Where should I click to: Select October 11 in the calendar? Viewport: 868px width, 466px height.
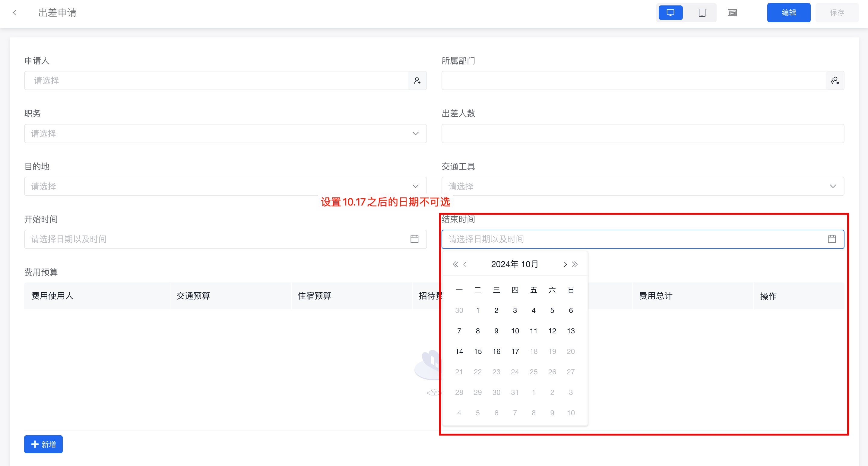(x=534, y=331)
